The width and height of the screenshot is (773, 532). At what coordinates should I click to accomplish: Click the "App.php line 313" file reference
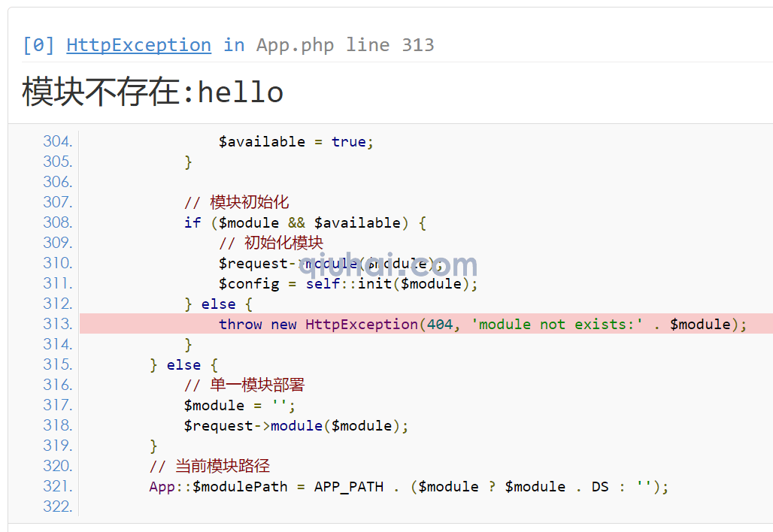(345, 45)
